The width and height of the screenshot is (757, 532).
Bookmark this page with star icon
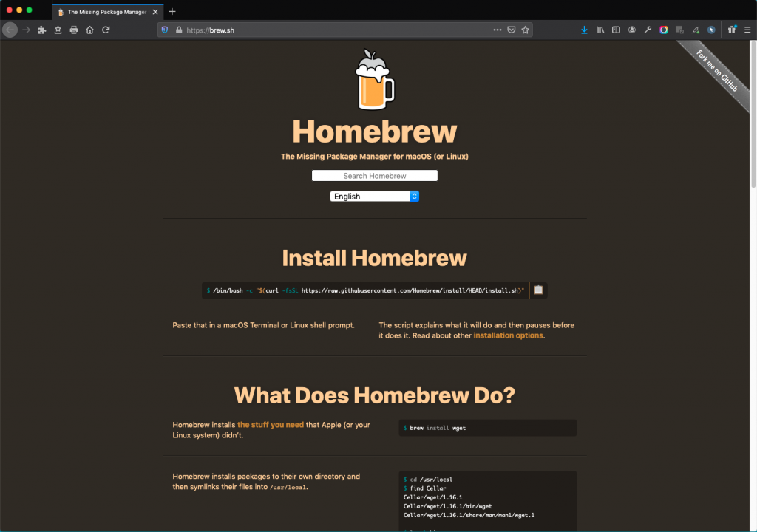526,30
